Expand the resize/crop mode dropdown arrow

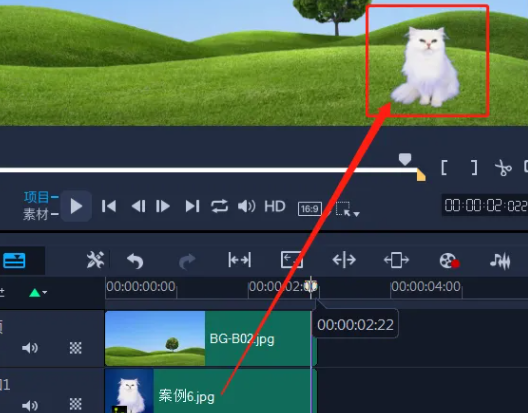(x=356, y=214)
